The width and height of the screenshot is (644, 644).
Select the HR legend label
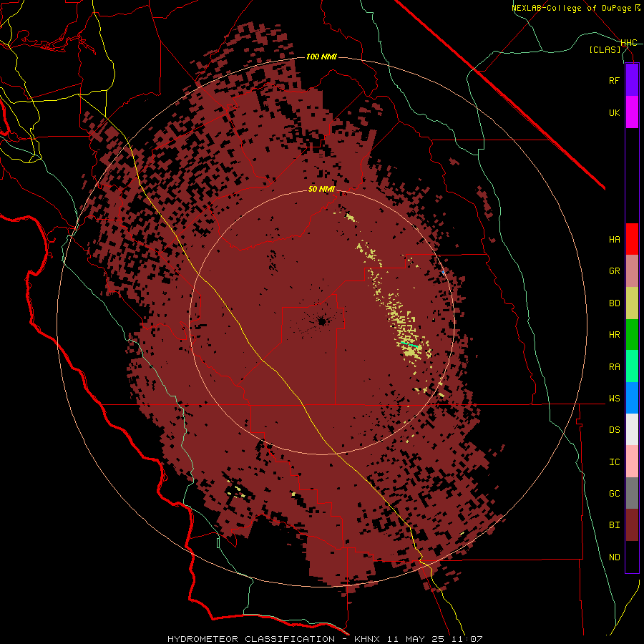[x=614, y=335]
